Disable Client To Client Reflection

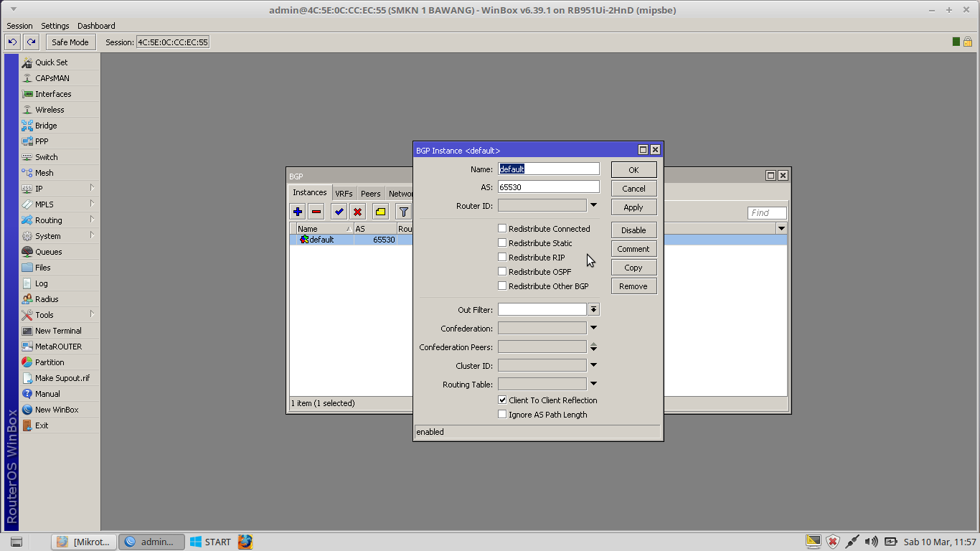(502, 400)
